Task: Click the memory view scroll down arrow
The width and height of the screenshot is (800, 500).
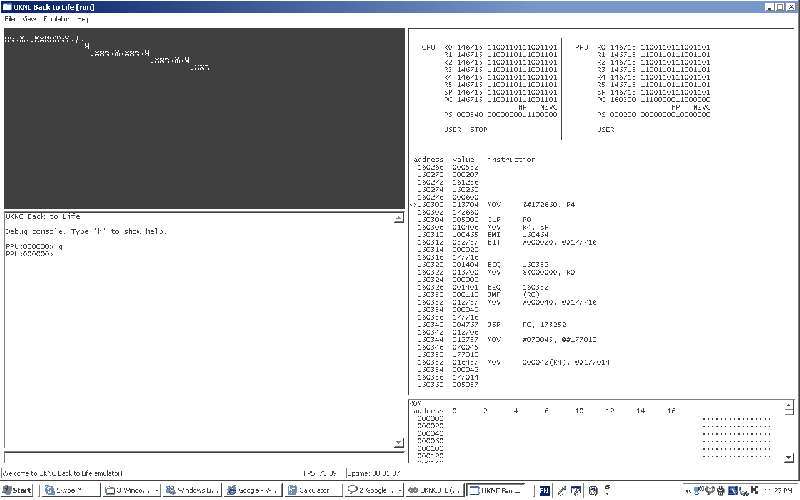Action: [789, 457]
